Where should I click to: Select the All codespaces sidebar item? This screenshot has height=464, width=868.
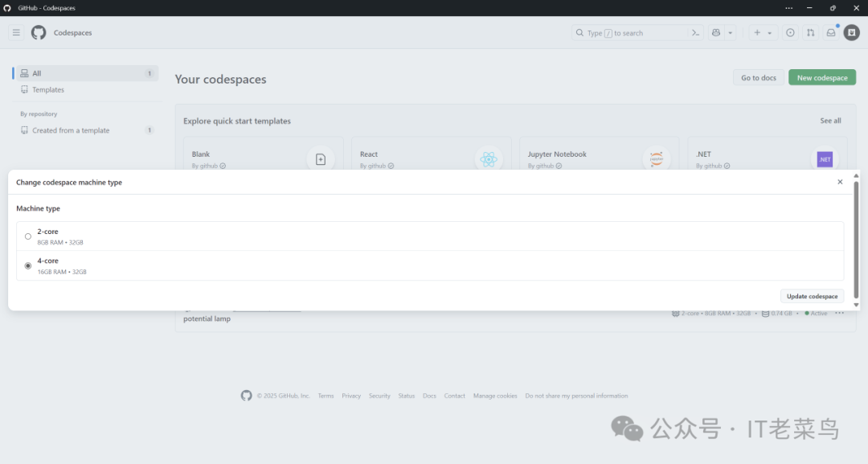pyautogui.click(x=85, y=73)
